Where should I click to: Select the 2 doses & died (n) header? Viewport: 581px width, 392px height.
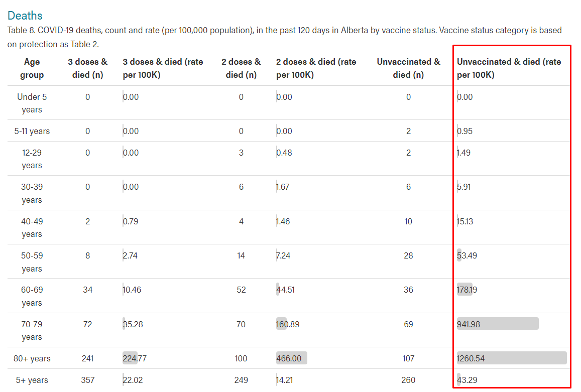(241, 68)
